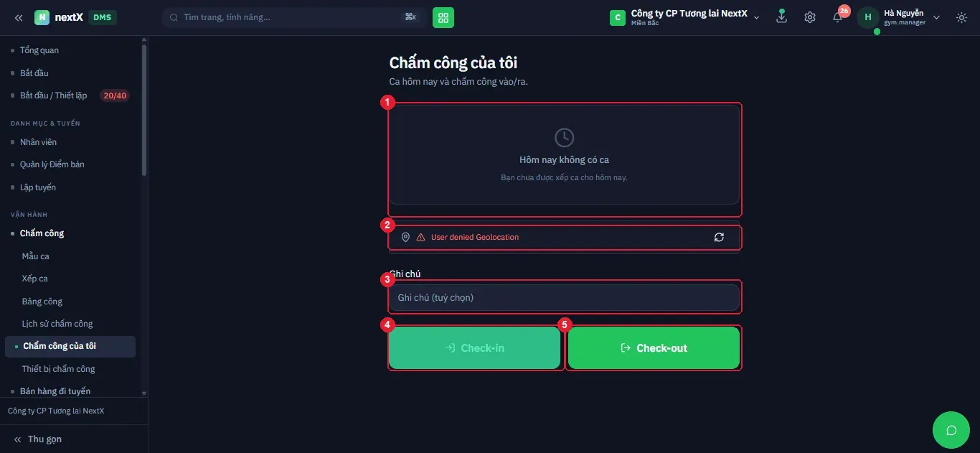
Task: Open notifications bell with 26 badge
Action: tap(838, 17)
